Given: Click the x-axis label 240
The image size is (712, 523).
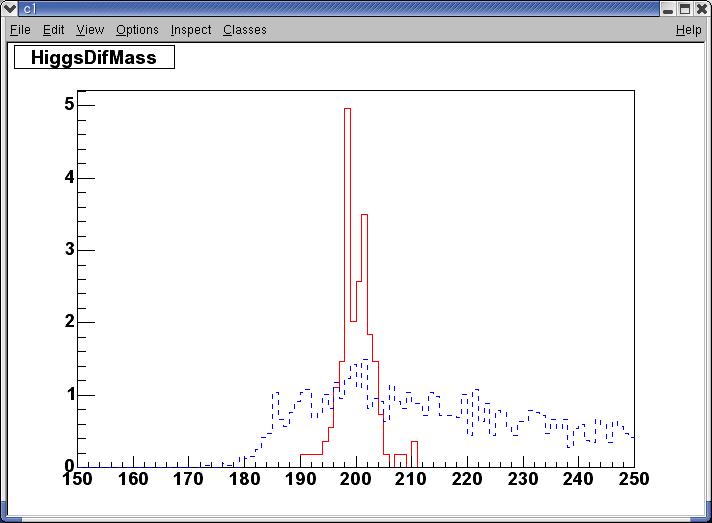Looking at the screenshot, I should coord(578,479).
